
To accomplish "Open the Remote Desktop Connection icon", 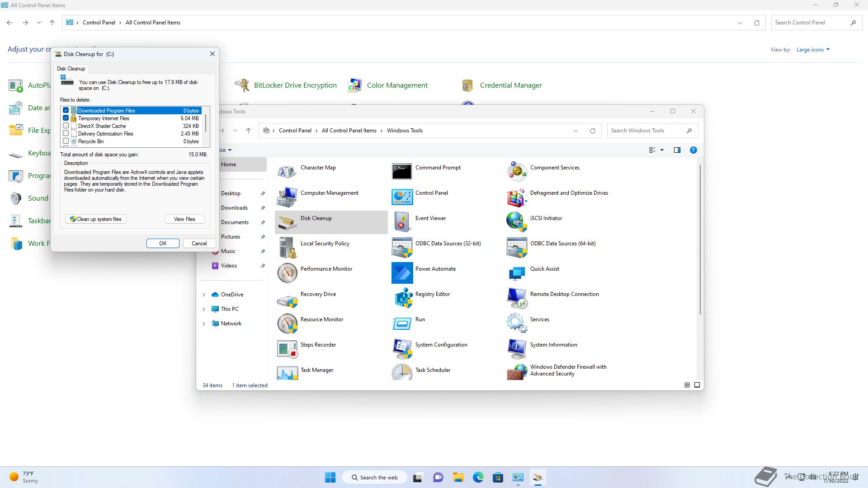I will click(517, 298).
